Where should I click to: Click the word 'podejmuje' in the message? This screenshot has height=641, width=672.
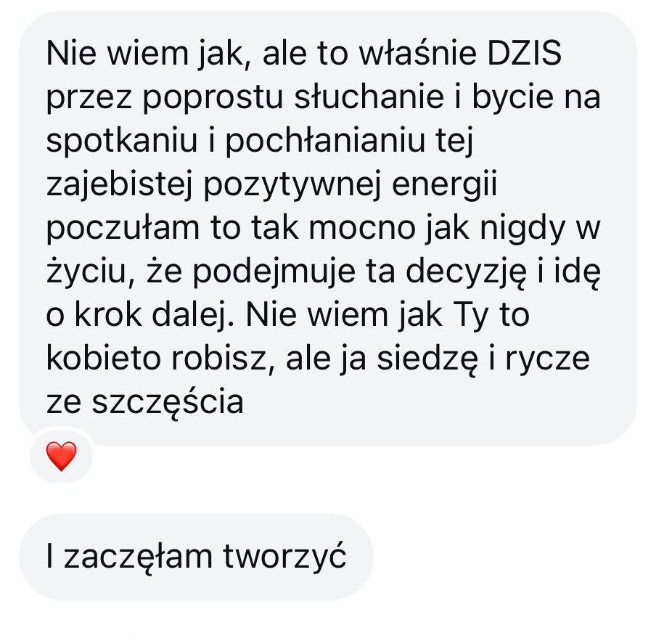pos(274,273)
